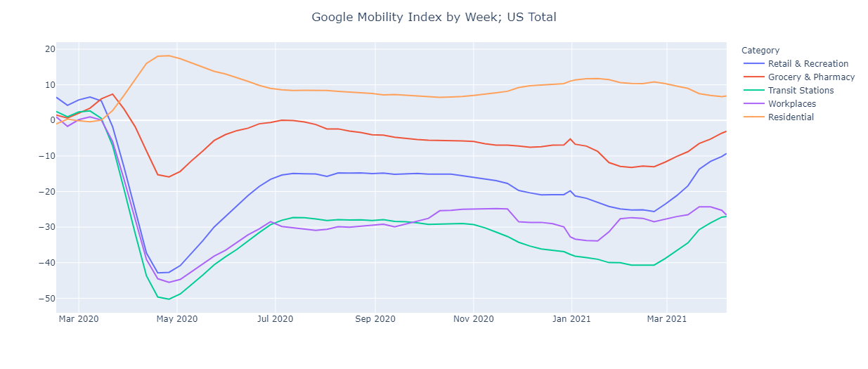Hide the Workplaces series via legend
Viewport: 868px width, 369px height.
point(793,104)
